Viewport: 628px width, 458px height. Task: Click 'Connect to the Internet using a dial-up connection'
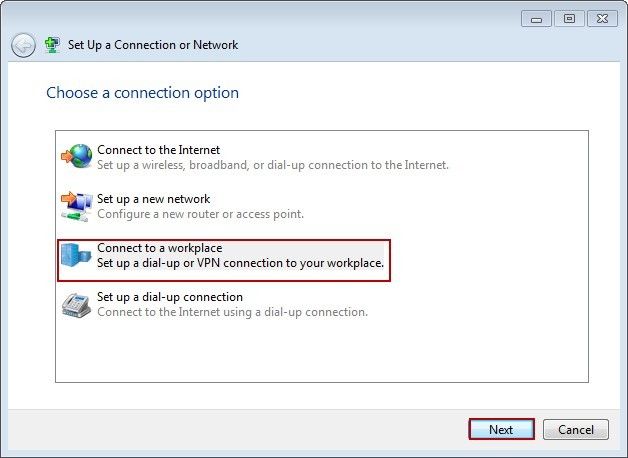[x=232, y=312]
